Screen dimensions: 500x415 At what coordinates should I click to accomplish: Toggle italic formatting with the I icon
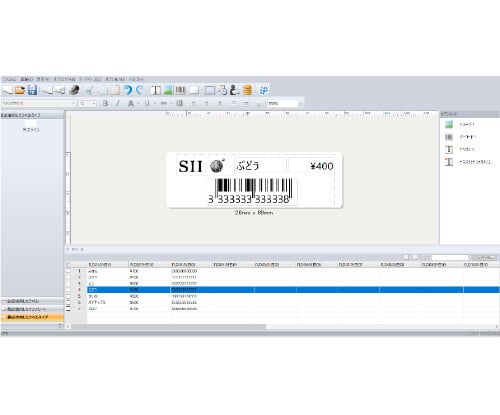pyautogui.click(x=118, y=103)
